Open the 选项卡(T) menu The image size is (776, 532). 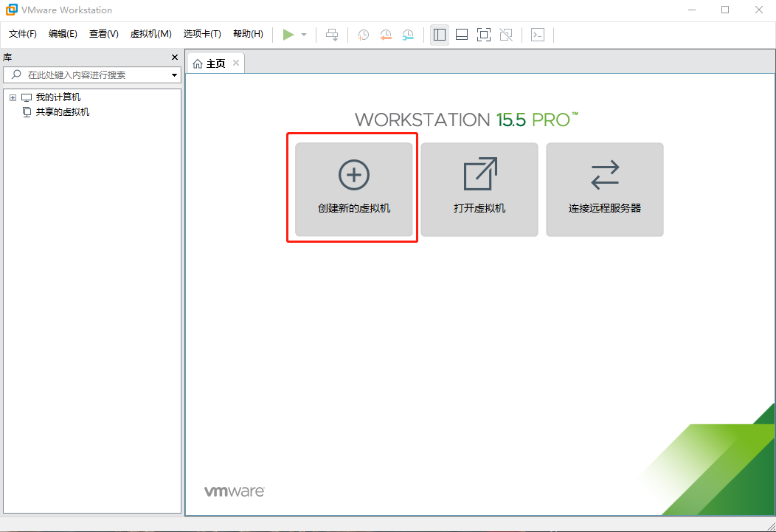pyautogui.click(x=202, y=34)
